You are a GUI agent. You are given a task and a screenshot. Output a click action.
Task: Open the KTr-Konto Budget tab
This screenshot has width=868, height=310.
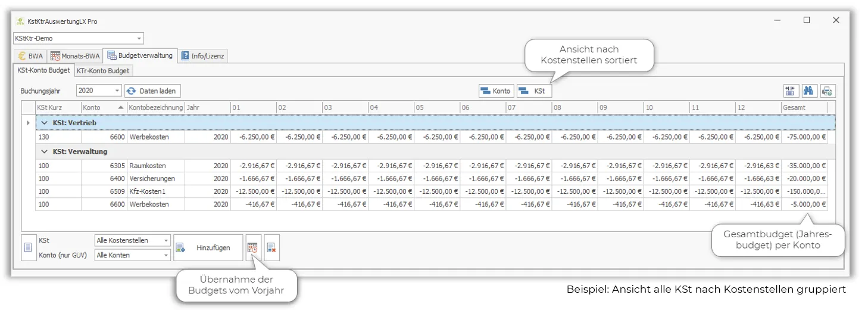tap(103, 71)
